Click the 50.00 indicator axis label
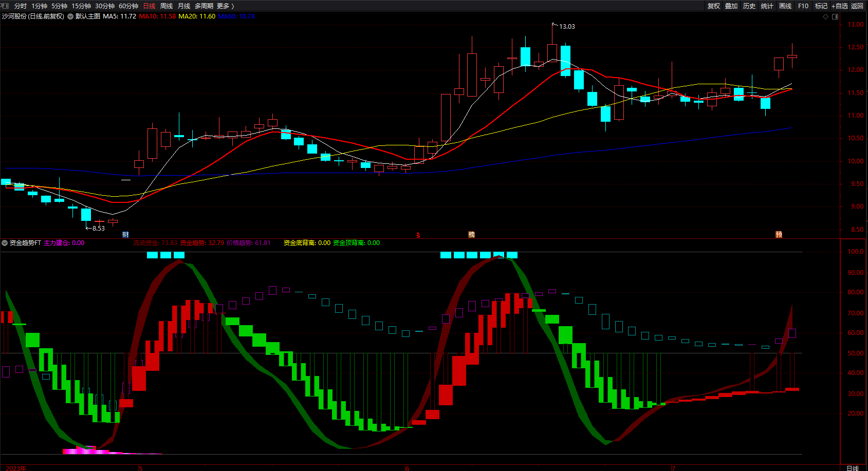Image resolution: width=868 pixels, height=471 pixels. [856, 353]
